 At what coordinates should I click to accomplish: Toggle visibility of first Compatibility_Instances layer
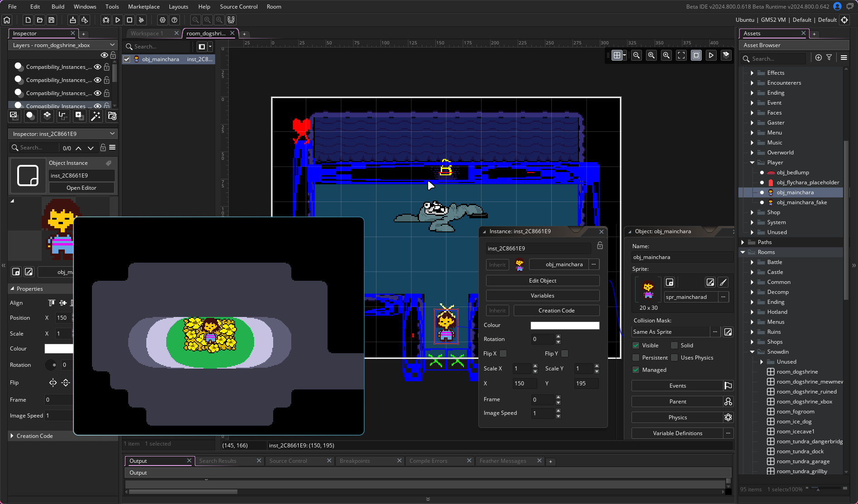pyautogui.click(x=97, y=67)
